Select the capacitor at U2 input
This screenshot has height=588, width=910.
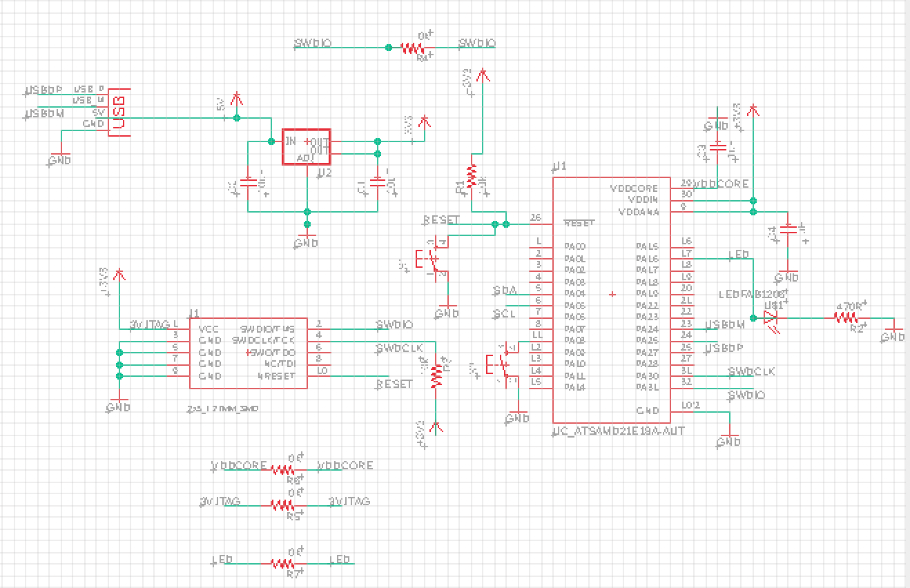[x=249, y=183]
